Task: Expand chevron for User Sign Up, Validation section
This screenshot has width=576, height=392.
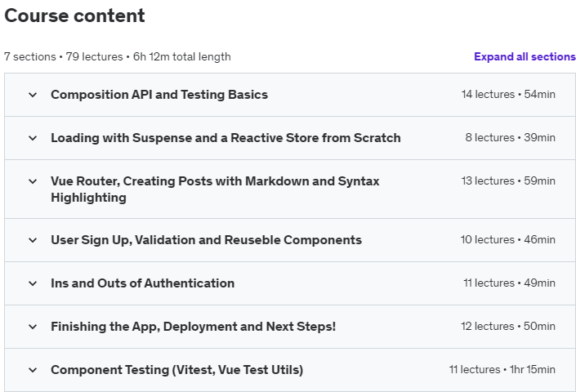Action: point(33,240)
